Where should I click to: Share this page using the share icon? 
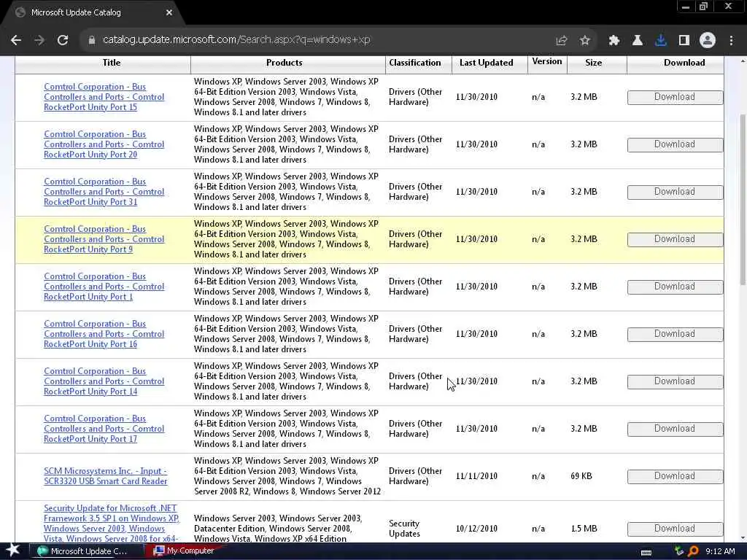click(x=562, y=41)
